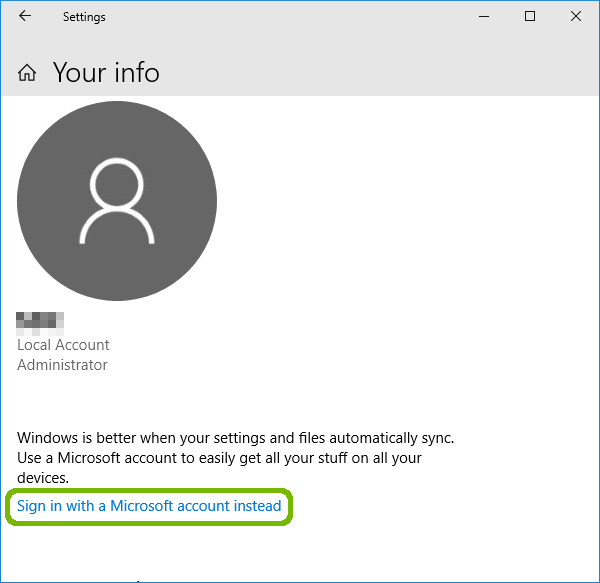Click the 'Settings' window title text
Screen dimensions: 600x583
tap(84, 17)
